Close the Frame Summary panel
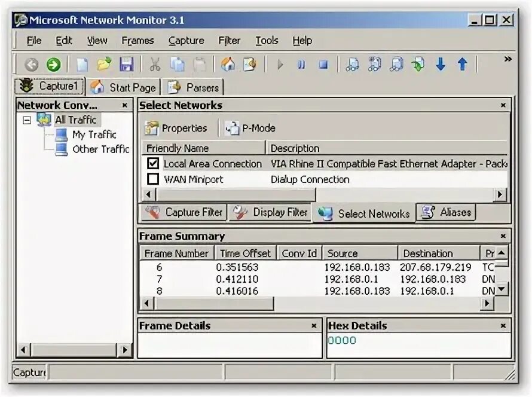 click(503, 236)
